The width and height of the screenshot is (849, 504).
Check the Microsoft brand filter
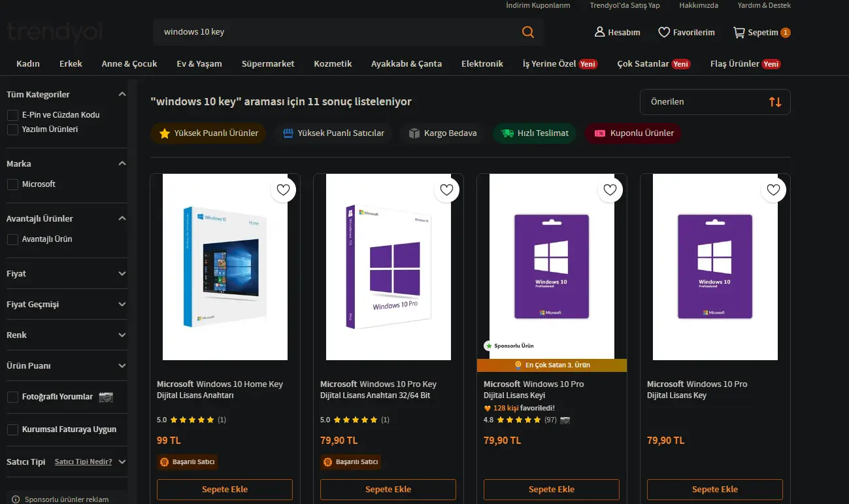pos(12,184)
